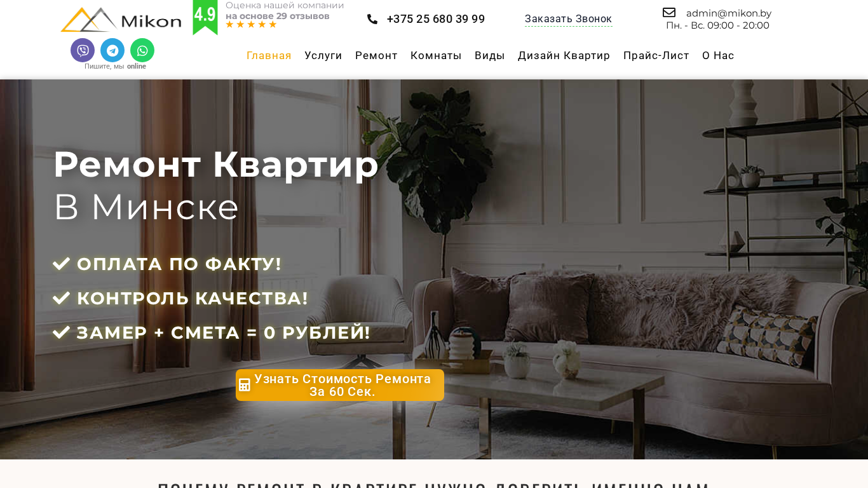868x488 pixels.
Task: Open Telegram chat icon
Action: point(112,50)
